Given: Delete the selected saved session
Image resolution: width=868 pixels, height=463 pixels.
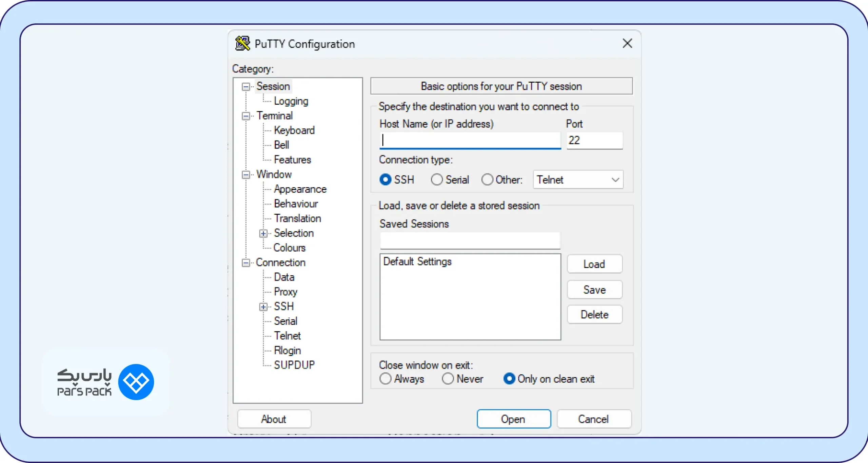Looking at the screenshot, I should pos(594,315).
